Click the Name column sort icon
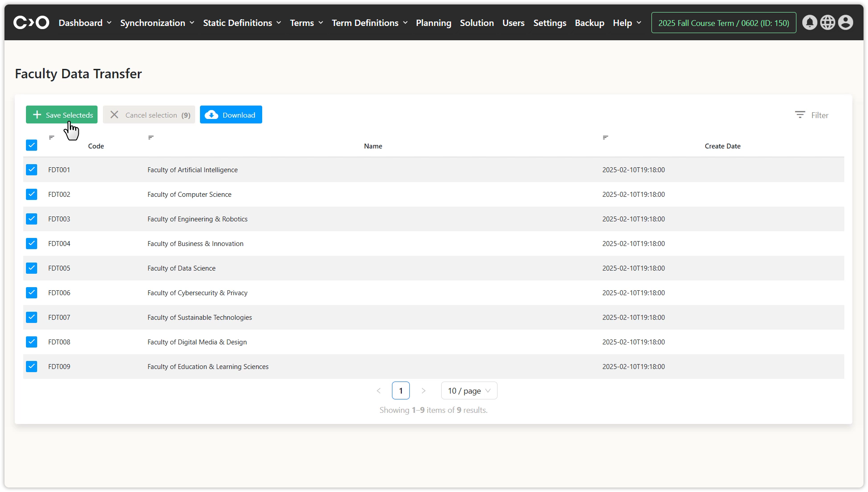The height and width of the screenshot is (492, 868). 151,137
